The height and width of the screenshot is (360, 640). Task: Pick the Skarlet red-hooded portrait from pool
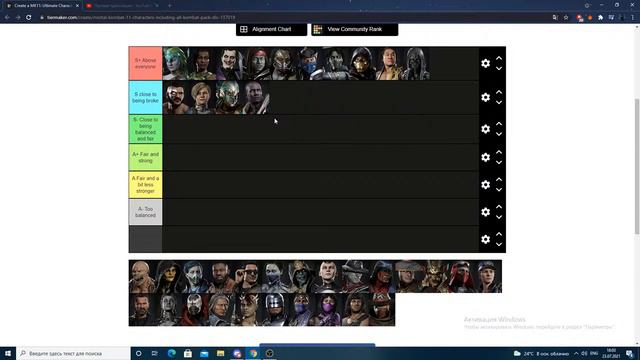(x=462, y=276)
